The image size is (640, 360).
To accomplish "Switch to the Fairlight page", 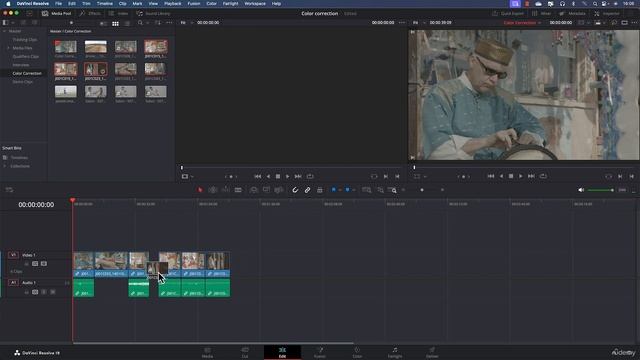I will click(x=395, y=353).
